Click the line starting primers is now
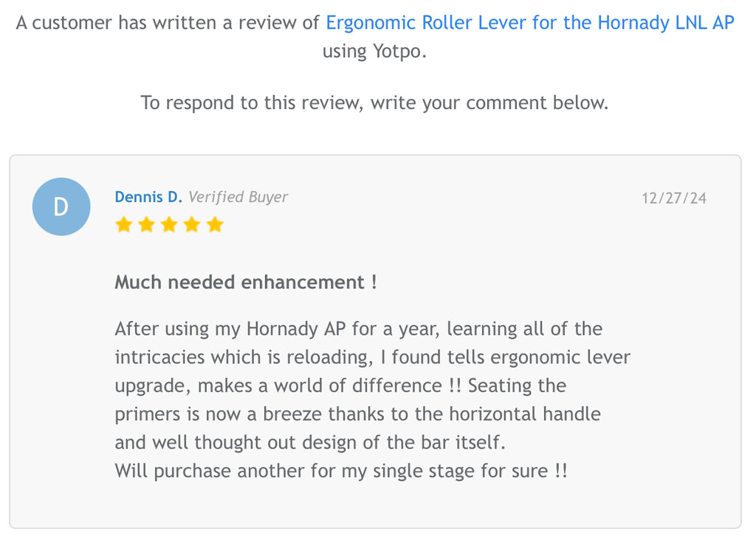Viewport: 756px width, 549px height. [x=357, y=414]
